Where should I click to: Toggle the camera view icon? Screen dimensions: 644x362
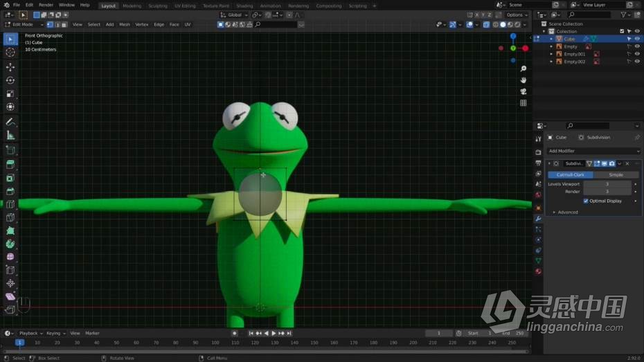point(524,91)
